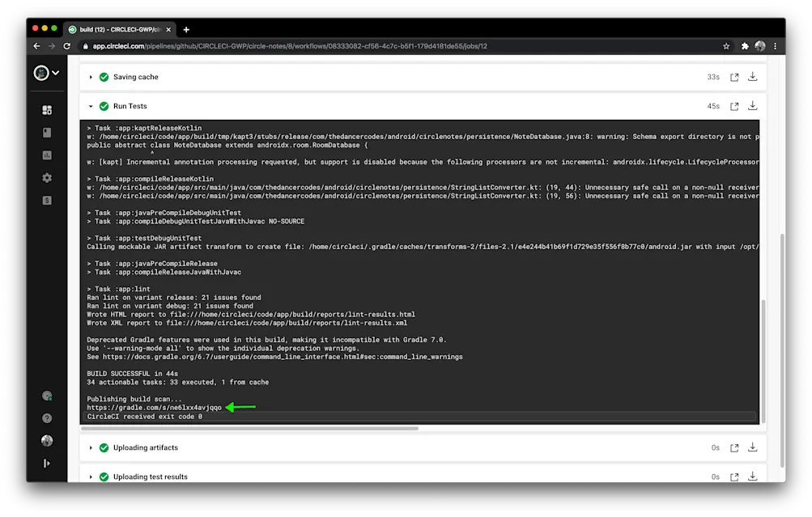Download the Run Tests step log

(x=751, y=106)
